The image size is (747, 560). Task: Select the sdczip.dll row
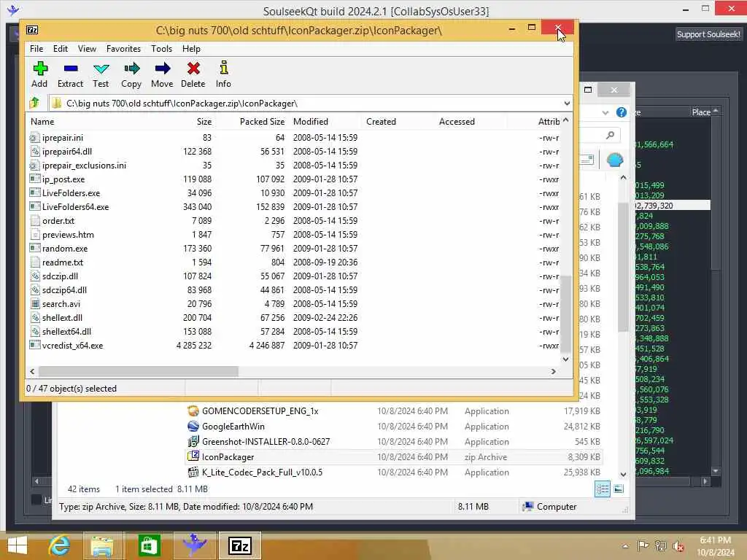pyautogui.click(x=295, y=276)
